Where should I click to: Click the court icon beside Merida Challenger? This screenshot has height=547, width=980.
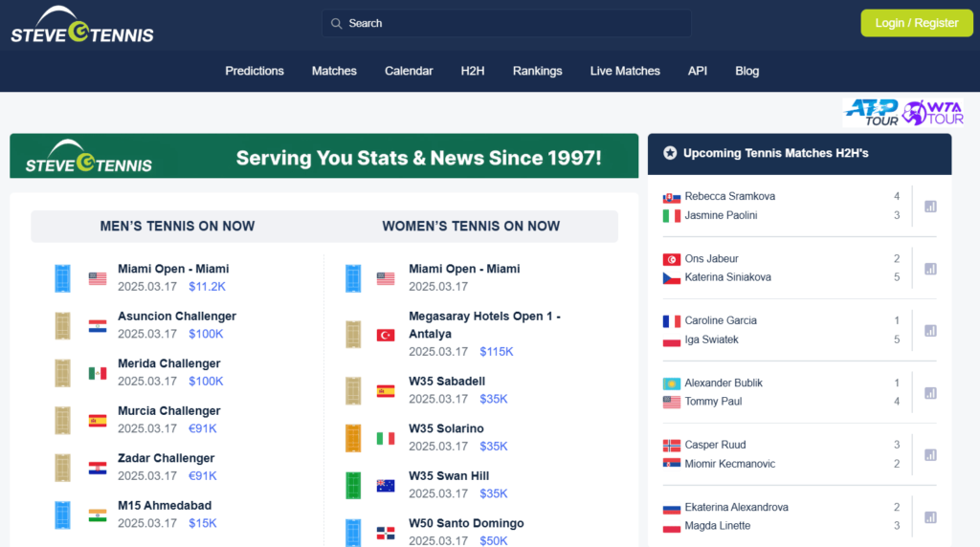(62, 373)
